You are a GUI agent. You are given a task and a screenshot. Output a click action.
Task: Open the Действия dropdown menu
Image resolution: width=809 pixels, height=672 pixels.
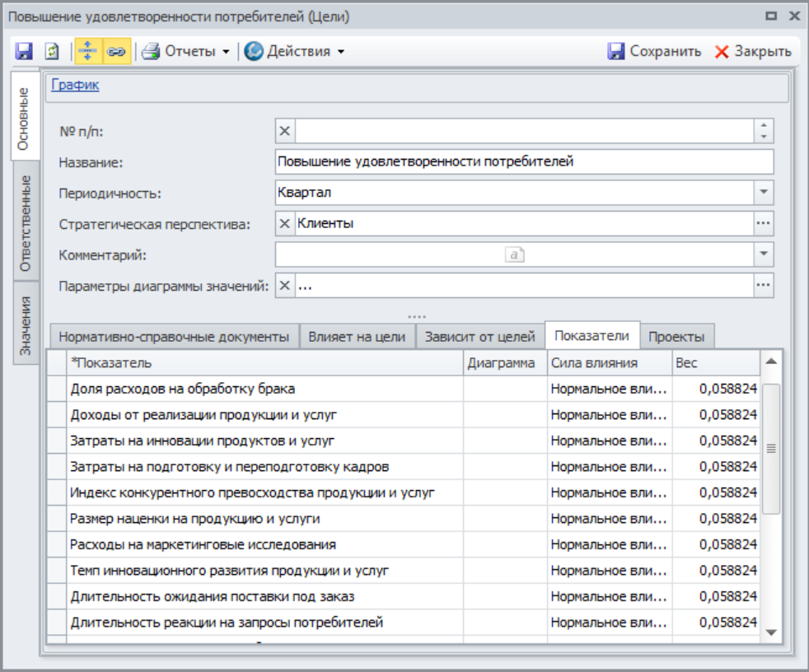(x=294, y=51)
